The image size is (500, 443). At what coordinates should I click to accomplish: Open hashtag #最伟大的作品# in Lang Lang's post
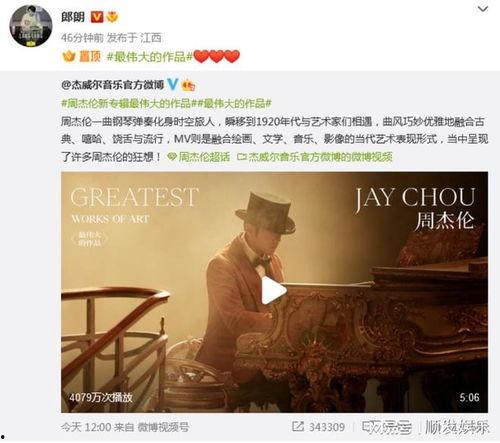(150, 57)
